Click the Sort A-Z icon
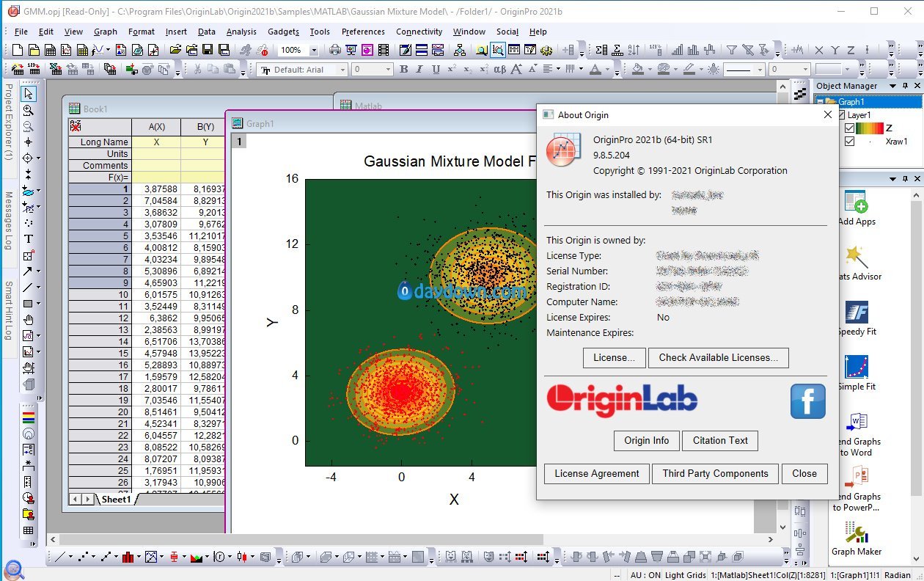The height and width of the screenshot is (581, 924). [x=633, y=50]
